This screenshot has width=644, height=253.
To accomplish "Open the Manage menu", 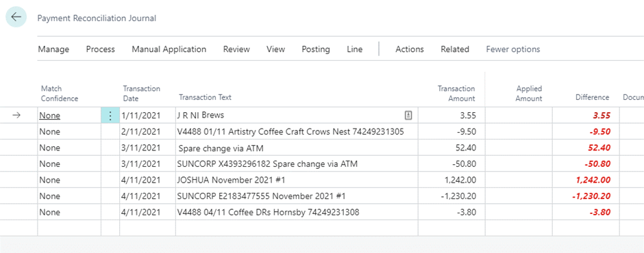I will 53,49.
